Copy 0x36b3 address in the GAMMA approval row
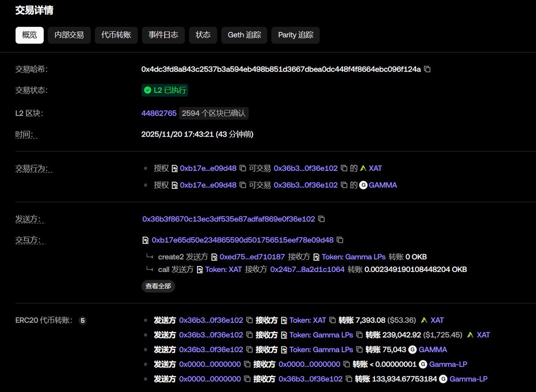Screen dimensions: 536x392 [x=344, y=185]
